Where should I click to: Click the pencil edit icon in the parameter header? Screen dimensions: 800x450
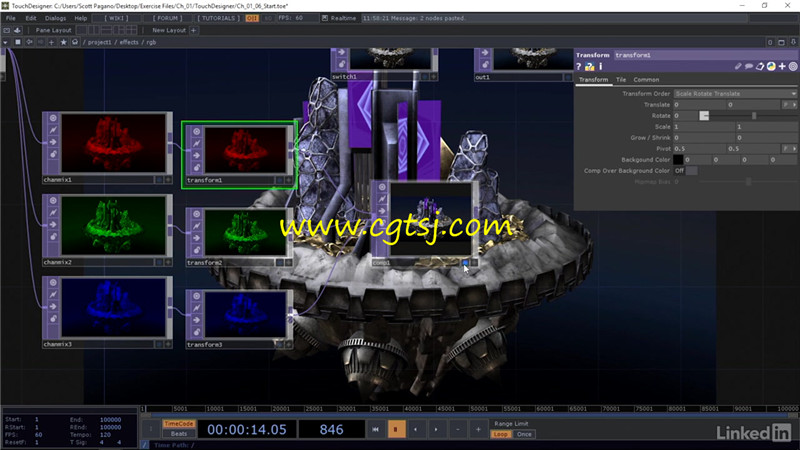tap(738, 66)
